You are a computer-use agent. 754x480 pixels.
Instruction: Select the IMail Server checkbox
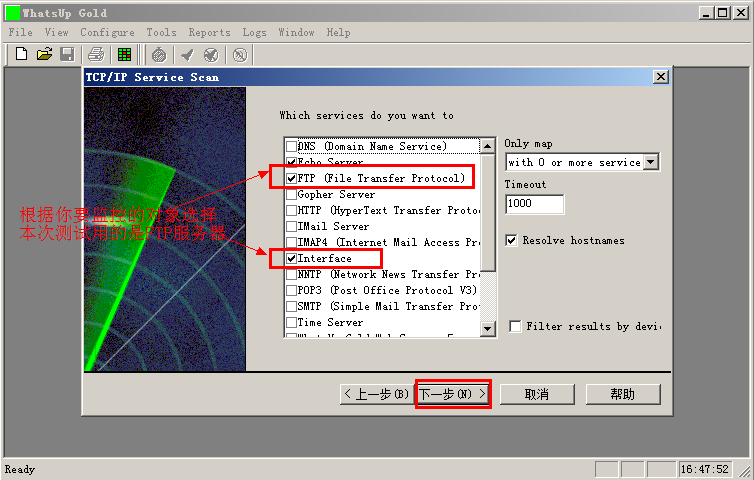(291, 226)
